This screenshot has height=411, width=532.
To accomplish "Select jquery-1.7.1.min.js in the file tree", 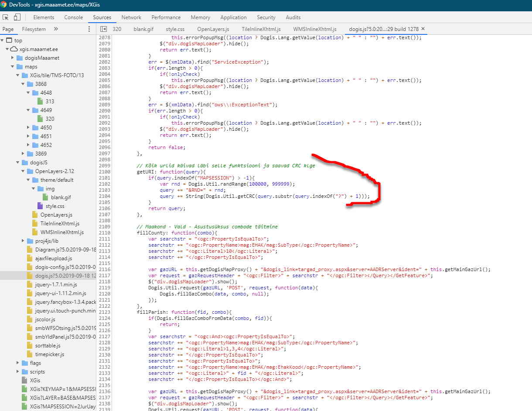I will coord(56,285).
